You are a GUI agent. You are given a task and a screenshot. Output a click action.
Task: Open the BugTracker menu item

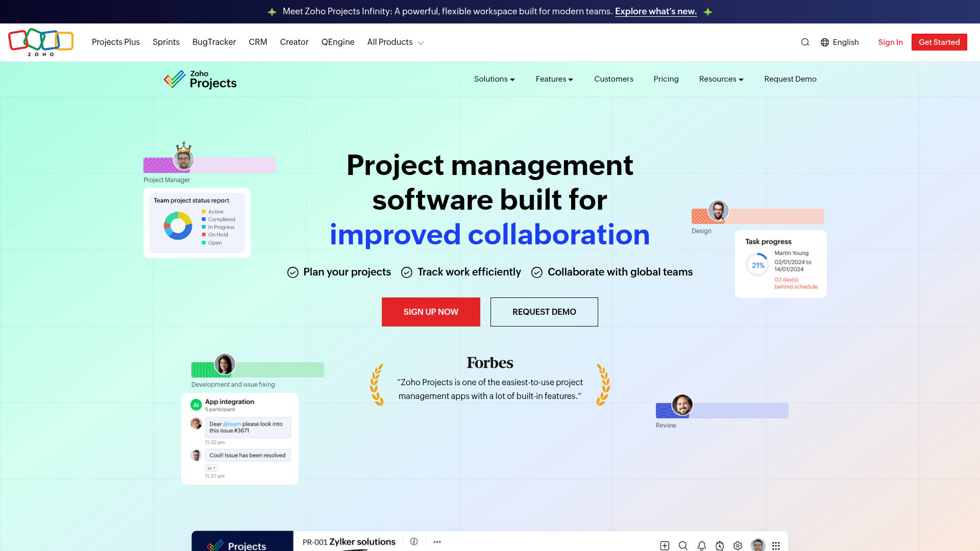point(214,42)
